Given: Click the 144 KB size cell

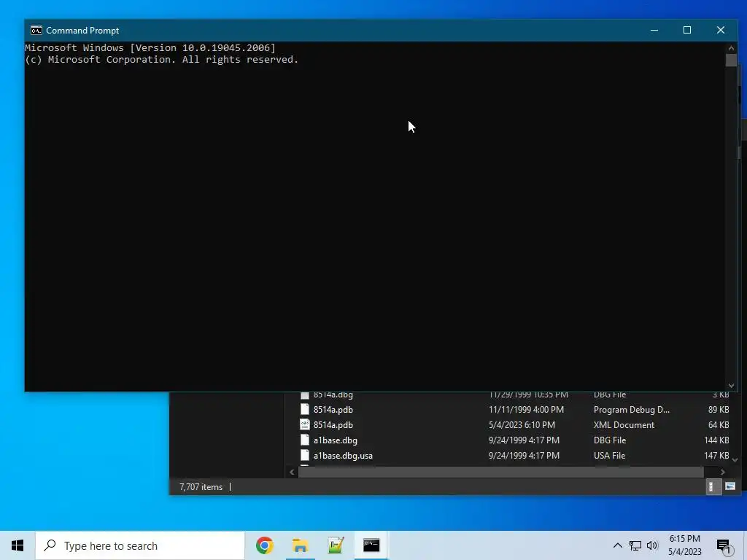Looking at the screenshot, I should point(716,440).
